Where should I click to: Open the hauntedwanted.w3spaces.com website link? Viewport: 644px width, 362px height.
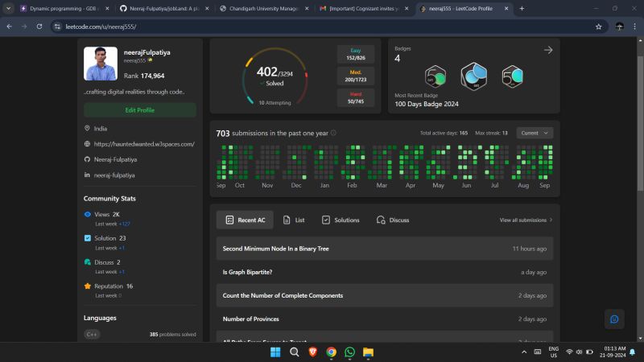tap(144, 144)
